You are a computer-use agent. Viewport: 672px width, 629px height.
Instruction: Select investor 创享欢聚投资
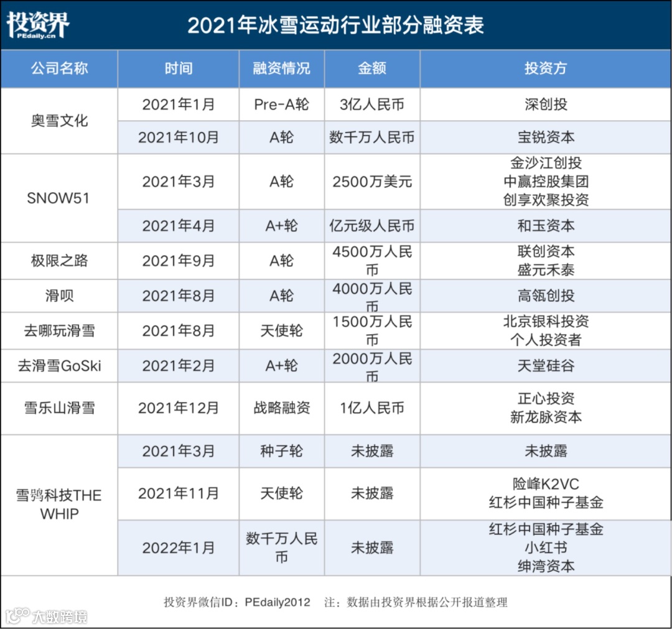click(x=546, y=200)
